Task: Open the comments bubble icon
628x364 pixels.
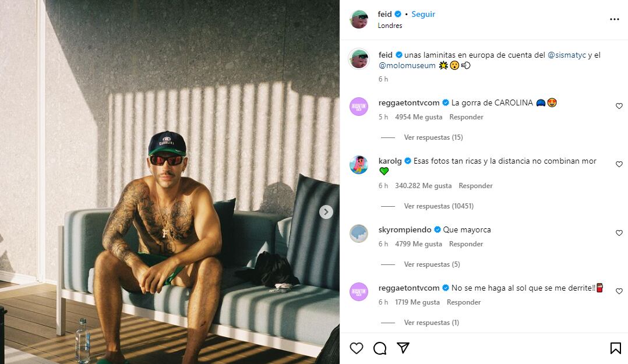Action: pos(380,347)
